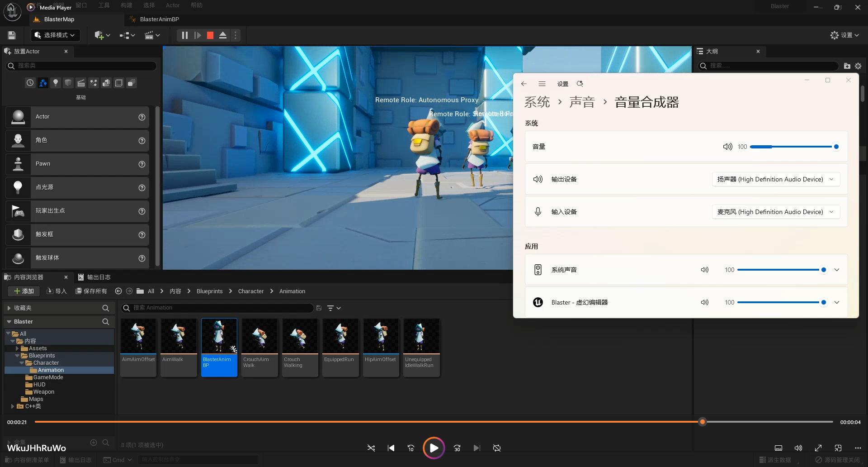Viewport: 868px width, 467px height.
Task: Go back in the Settings window
Action: click(x=524, y=84)
